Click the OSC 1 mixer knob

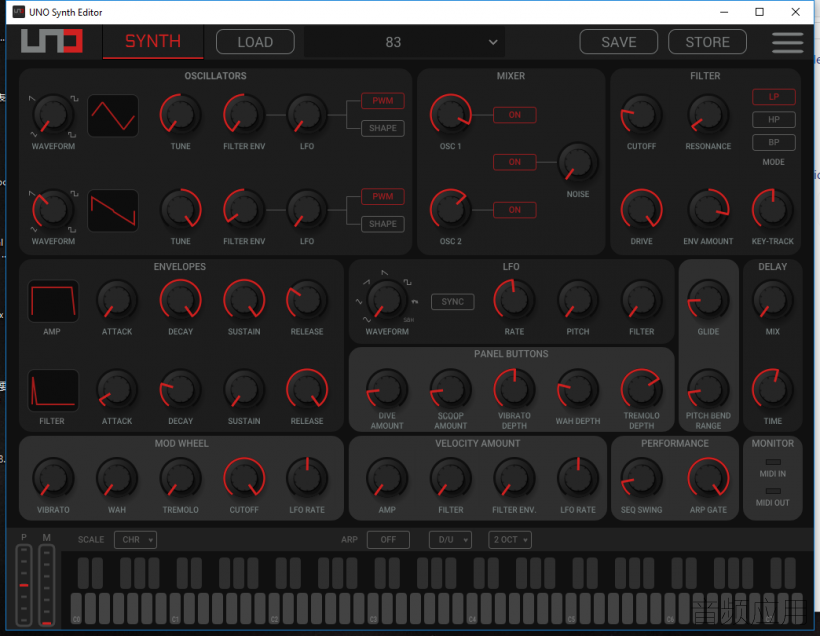coord(450,115)
